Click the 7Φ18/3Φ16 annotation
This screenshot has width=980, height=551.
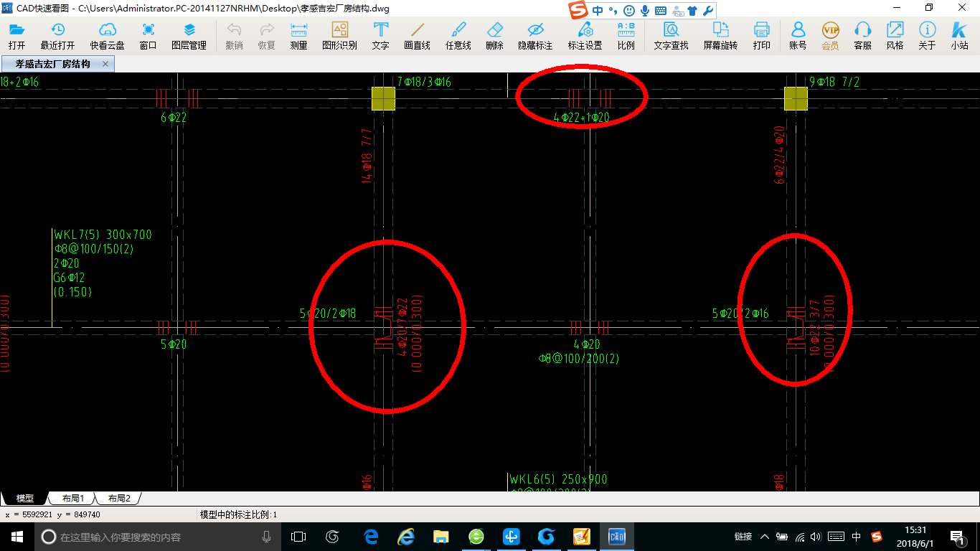pos(424,83)
